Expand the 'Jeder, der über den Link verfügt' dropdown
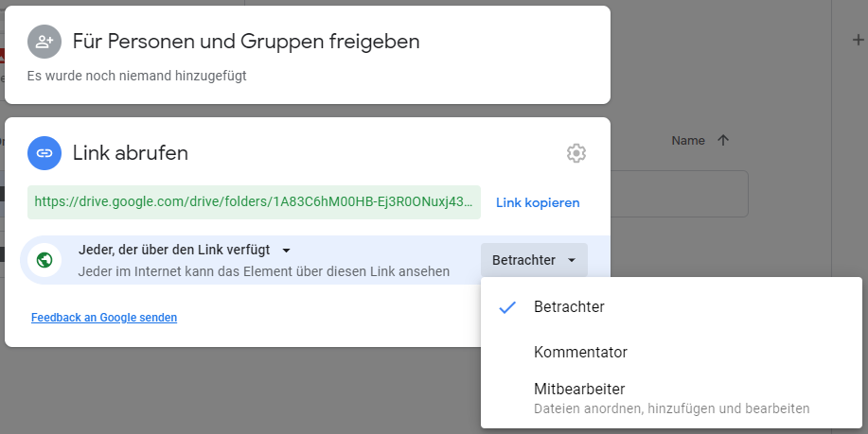 [286, 251]
